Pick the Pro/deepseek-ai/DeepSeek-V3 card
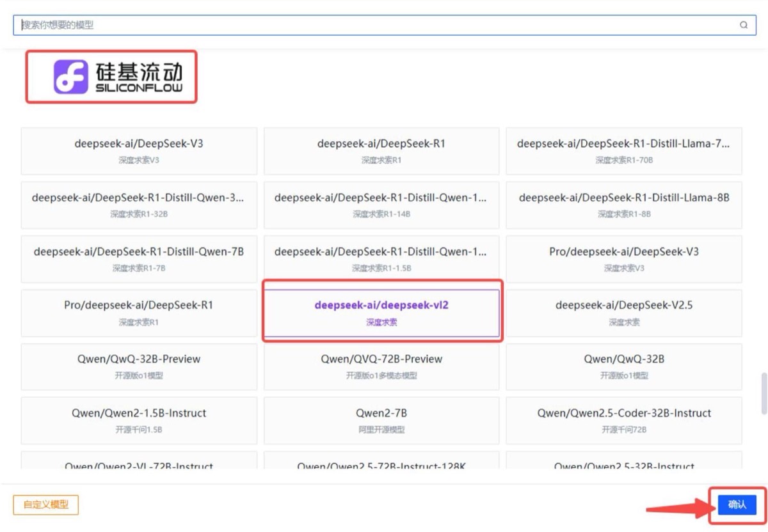Viewport: 768px width, 532px height. (624, 259)
